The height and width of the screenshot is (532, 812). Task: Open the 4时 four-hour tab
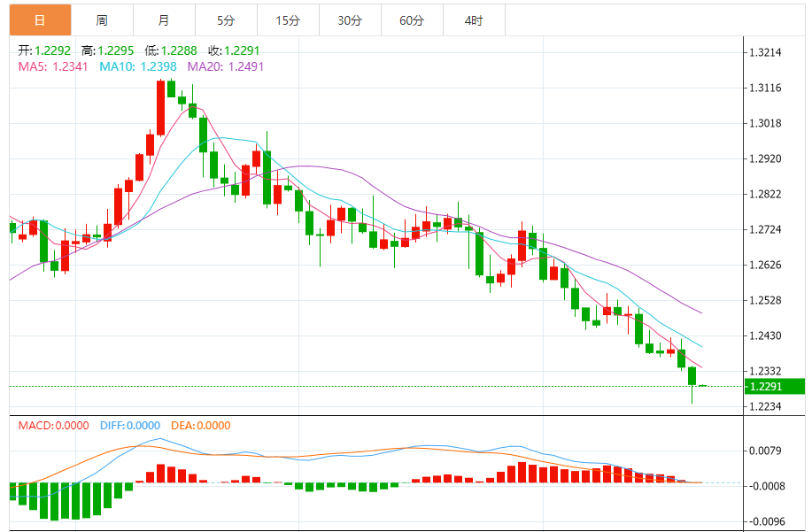pos(475,20)
